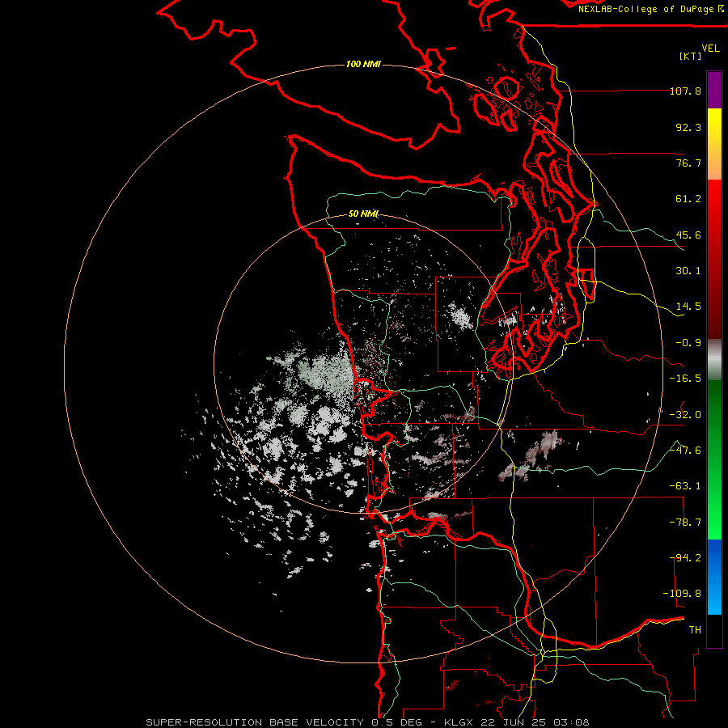The image size is (728, 728).
Task: Click the 50 NMI range ring label
Action: point(363,214)
